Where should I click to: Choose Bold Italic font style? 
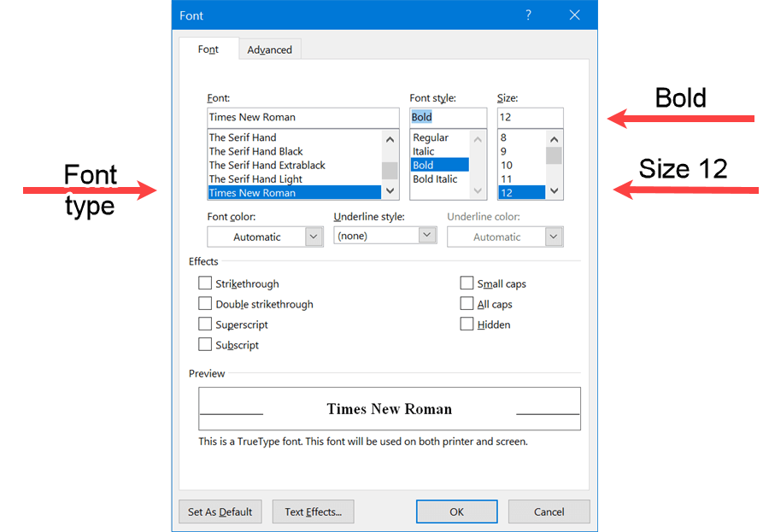(440, 178)
